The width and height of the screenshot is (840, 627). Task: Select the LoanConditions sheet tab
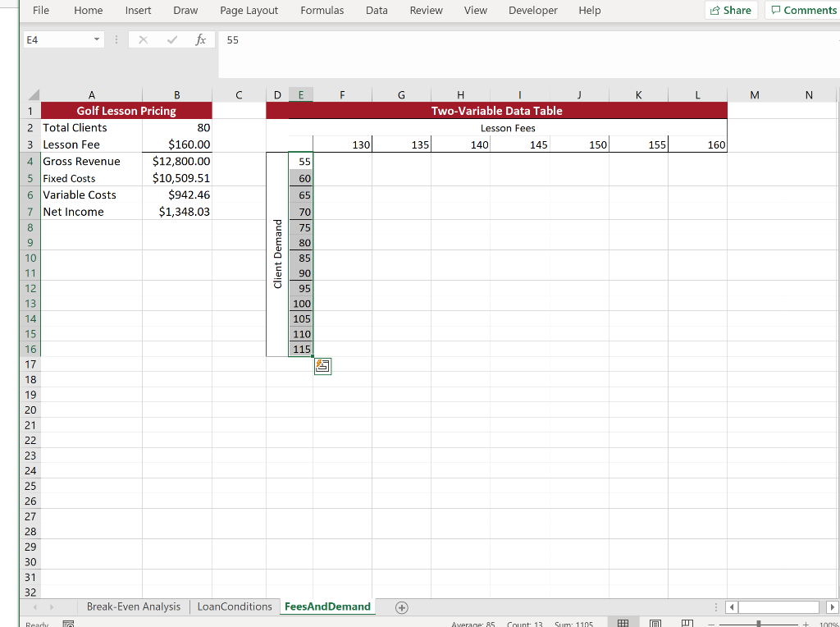pyautogui.click(x=235, y=606)
